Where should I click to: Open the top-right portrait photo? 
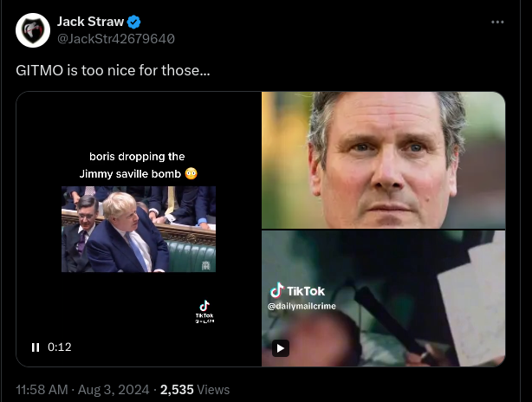click(x=383, y=159)
